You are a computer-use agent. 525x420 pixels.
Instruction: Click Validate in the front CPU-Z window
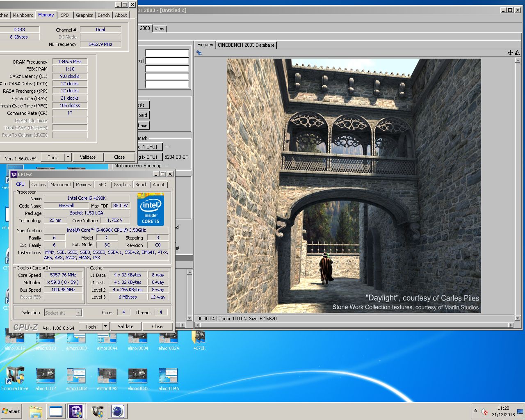(x=126, y=326)
